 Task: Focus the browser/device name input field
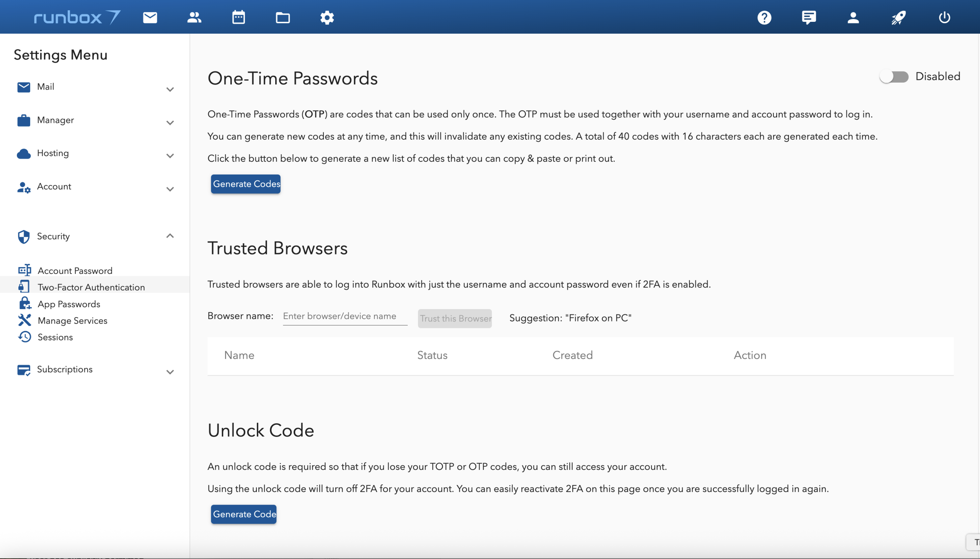(x=345, y=316)
